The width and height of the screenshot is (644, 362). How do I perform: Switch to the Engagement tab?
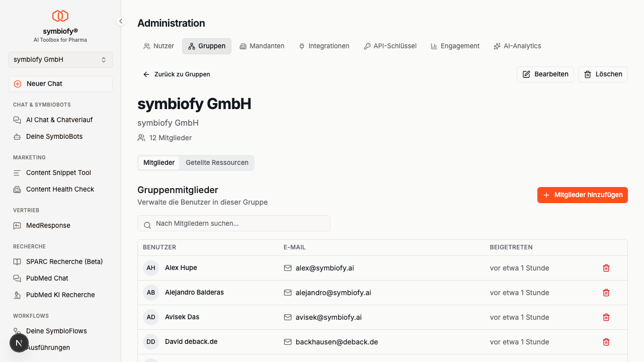(455, 46)
